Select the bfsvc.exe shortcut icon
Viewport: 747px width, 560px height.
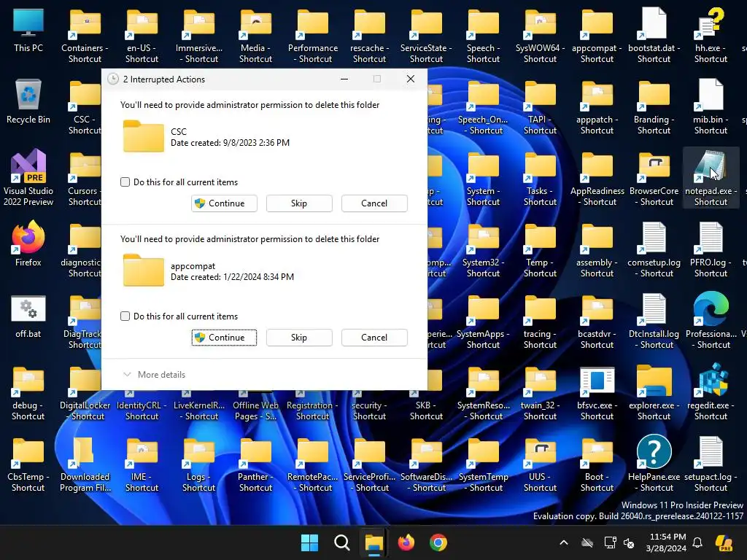point(597,392)
